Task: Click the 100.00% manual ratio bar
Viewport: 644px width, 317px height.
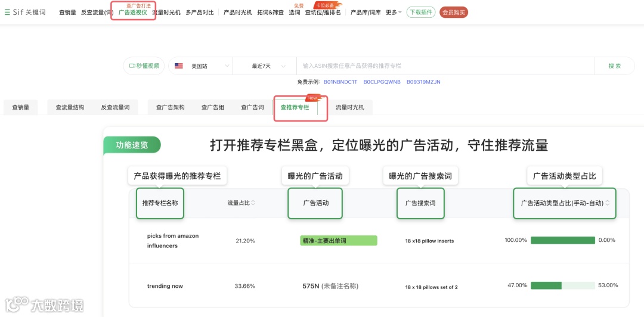Action: pos(563,240)
